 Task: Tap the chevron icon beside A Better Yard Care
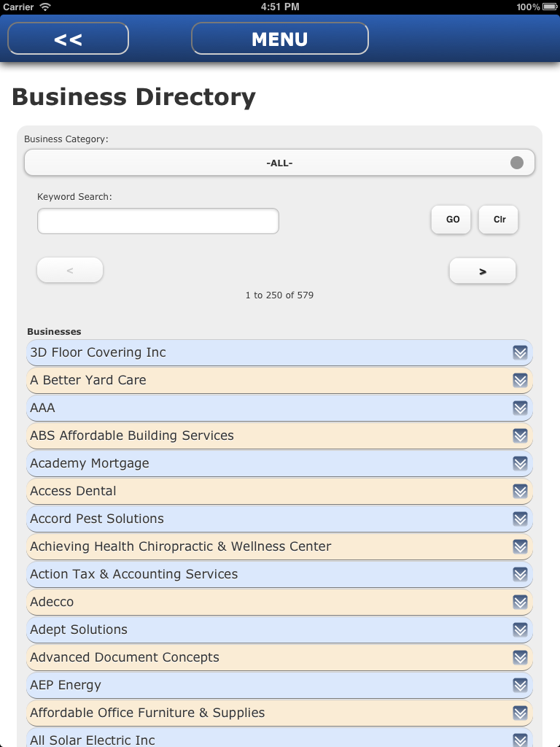[x=520, y=381]
